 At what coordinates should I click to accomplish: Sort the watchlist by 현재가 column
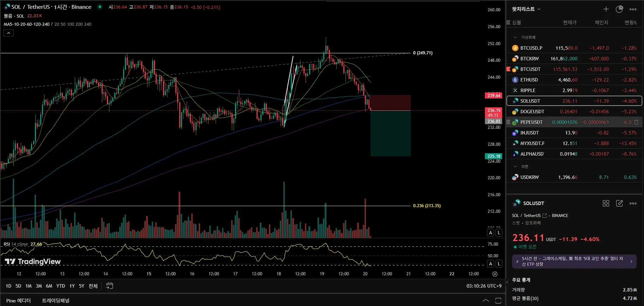[570, 22]
